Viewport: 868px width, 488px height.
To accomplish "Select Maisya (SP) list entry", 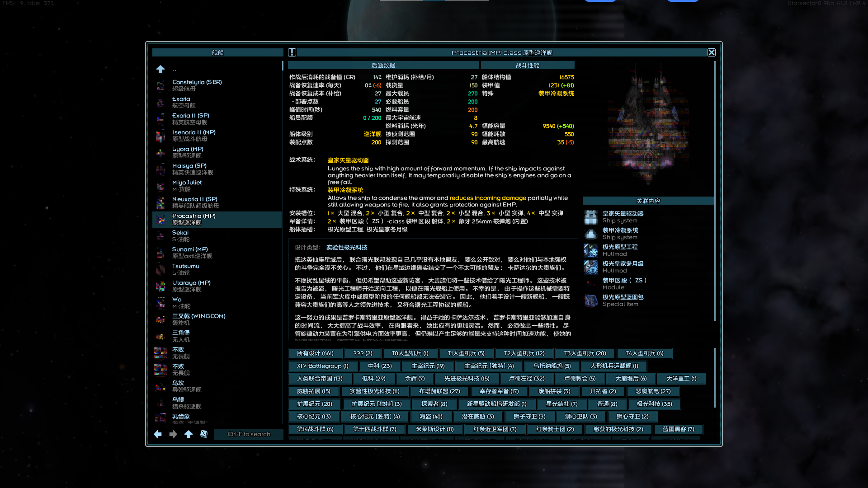I will click(x=217, y=169).
